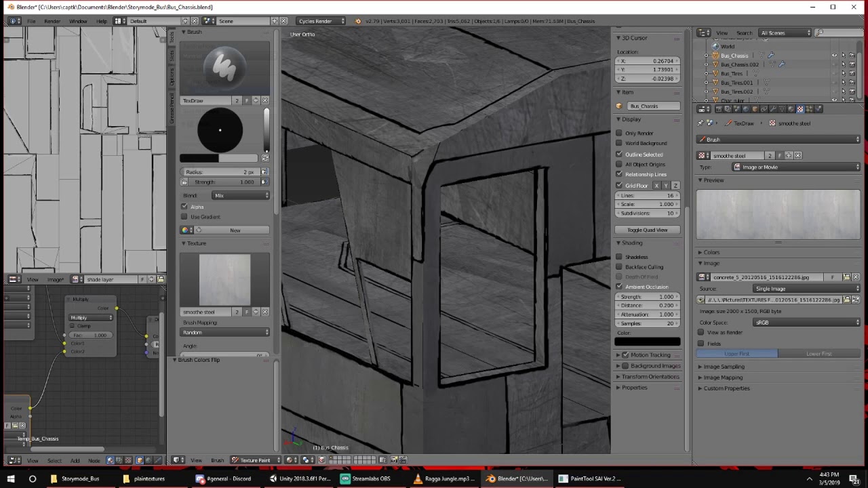The width and height of the screenshot is (868, 488).
Task: Enable the Backface Culling checkbox
Action: pos(619,267)
